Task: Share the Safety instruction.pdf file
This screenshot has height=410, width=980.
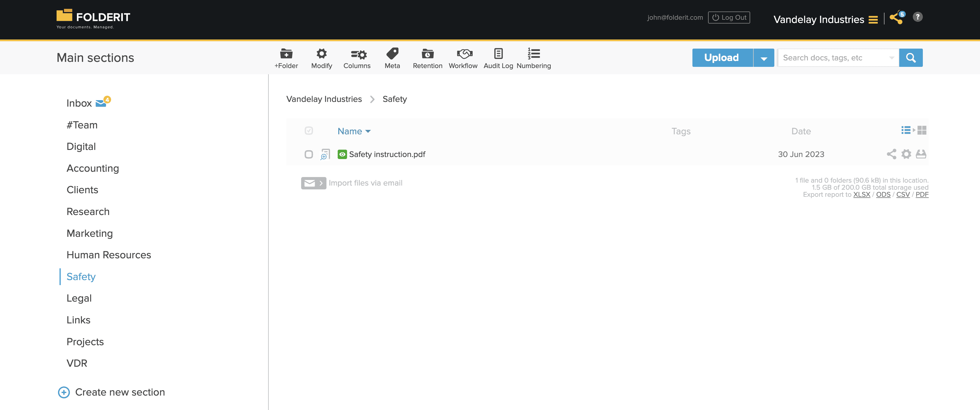Action: click(891, 154)
